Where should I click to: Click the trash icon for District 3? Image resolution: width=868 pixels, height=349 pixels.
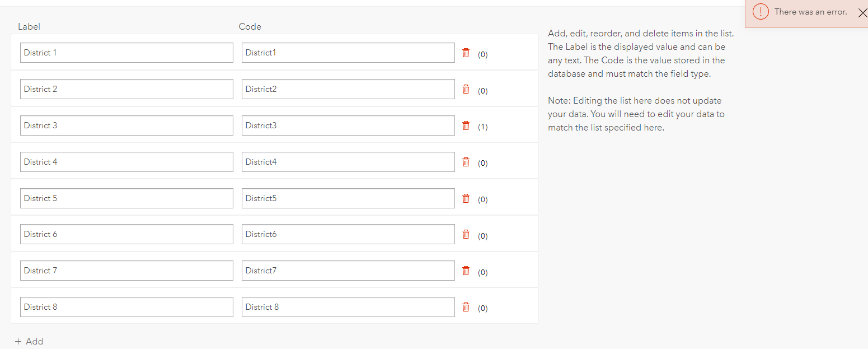pos(466,125)
